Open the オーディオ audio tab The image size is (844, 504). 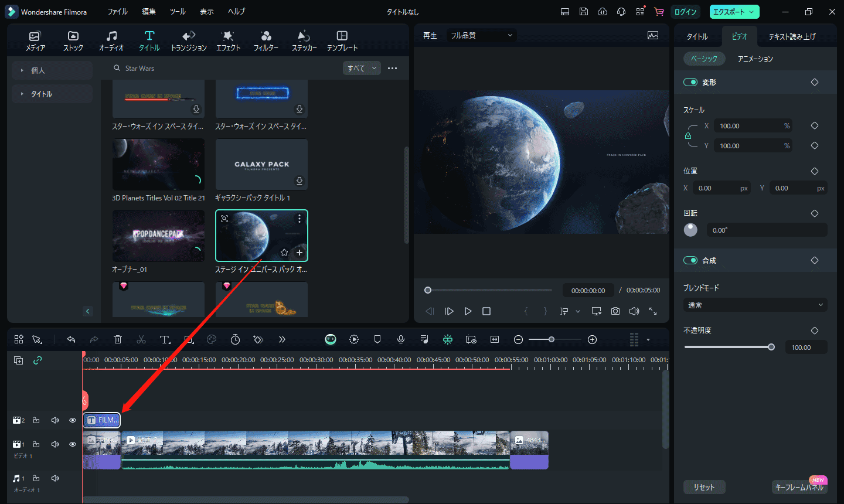coord(111,41)
